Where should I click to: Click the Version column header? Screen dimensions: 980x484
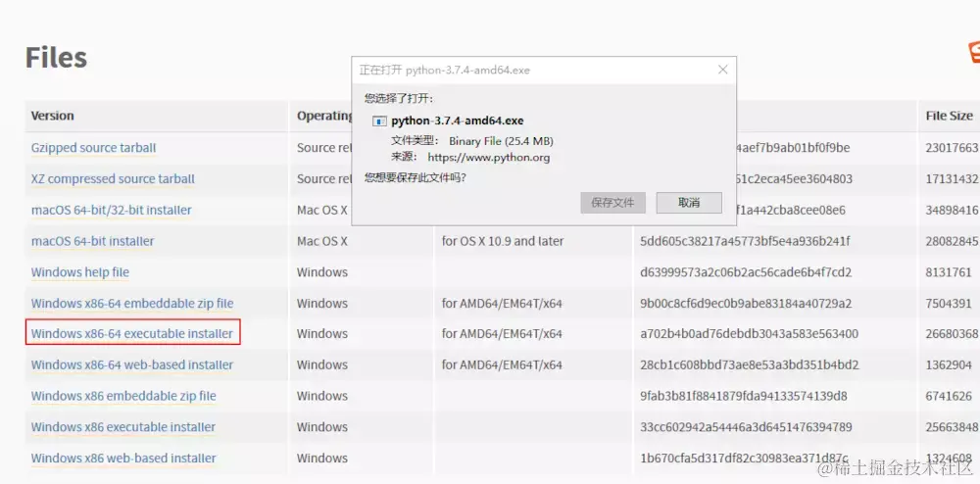(53, 116)
